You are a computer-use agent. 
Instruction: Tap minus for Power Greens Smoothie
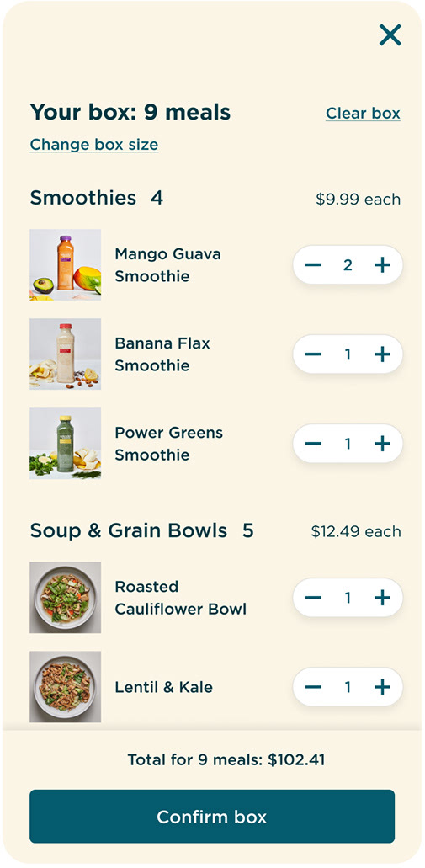313,444
